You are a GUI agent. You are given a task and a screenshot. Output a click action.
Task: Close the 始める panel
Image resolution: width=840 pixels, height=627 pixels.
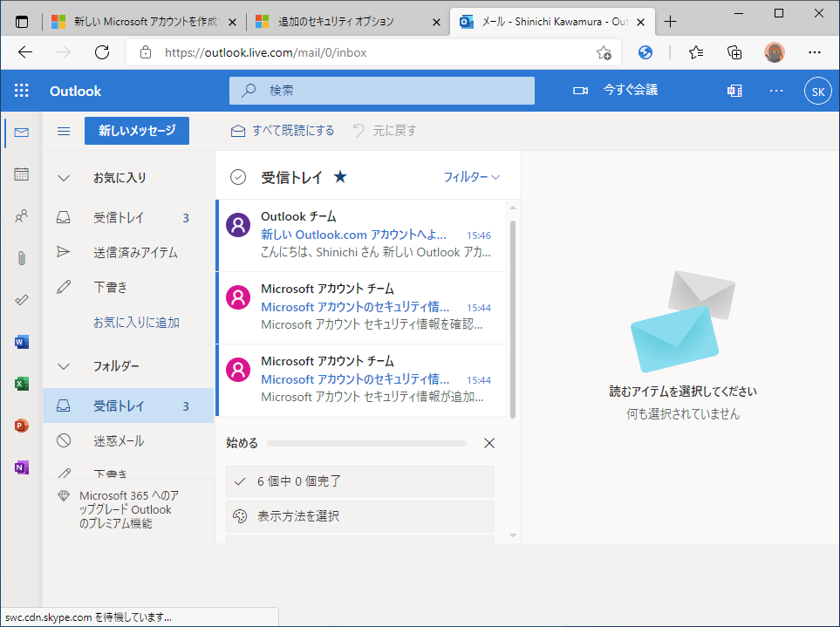click(489, 443)
